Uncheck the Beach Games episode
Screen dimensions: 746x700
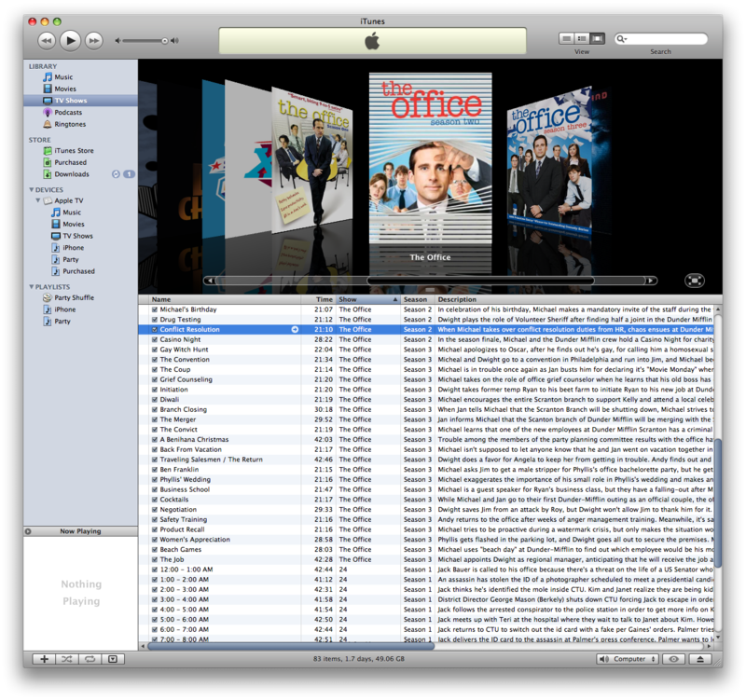point(155,550)
